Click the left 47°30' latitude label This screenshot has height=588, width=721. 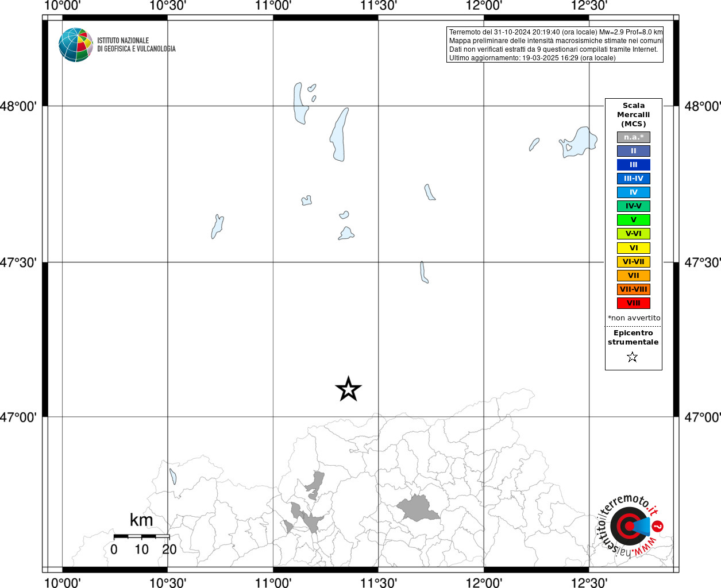click(18, 262)
